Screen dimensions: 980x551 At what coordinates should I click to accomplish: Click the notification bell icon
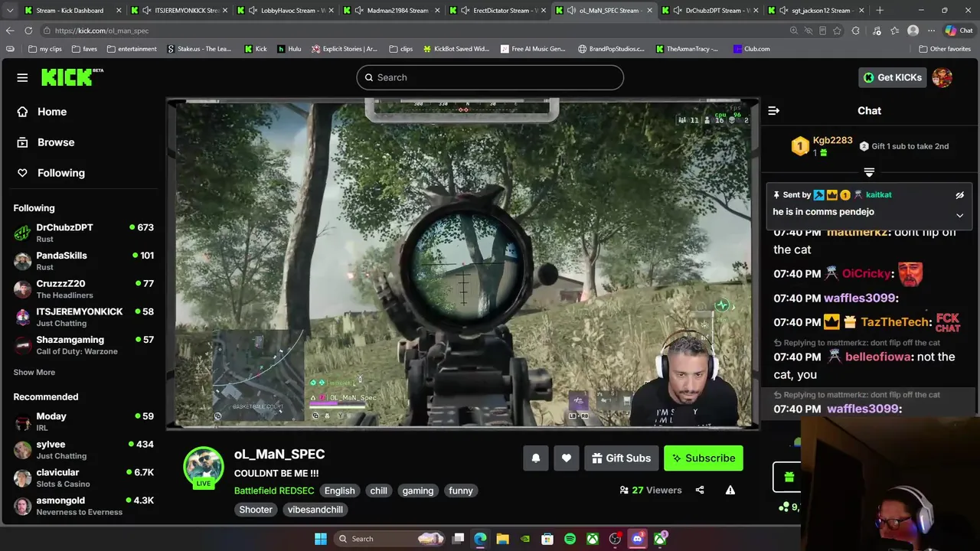coord(536,458)
